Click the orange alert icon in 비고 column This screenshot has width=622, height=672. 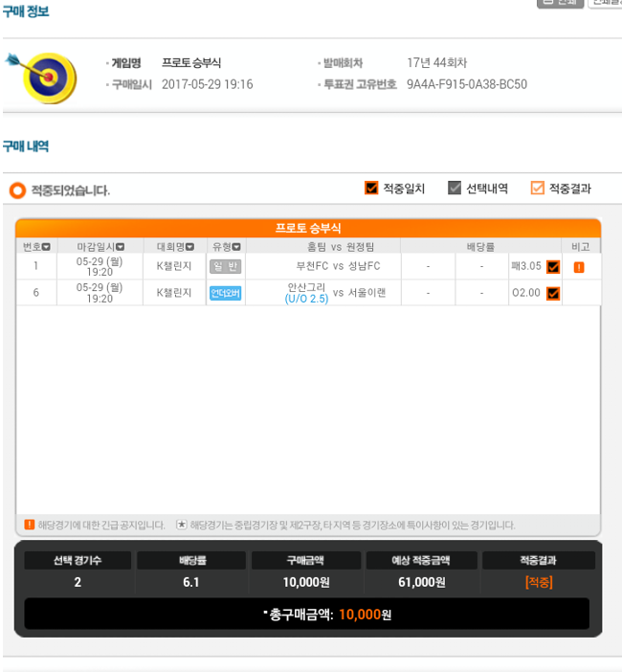pyautogui.click(x=579, y=267)
